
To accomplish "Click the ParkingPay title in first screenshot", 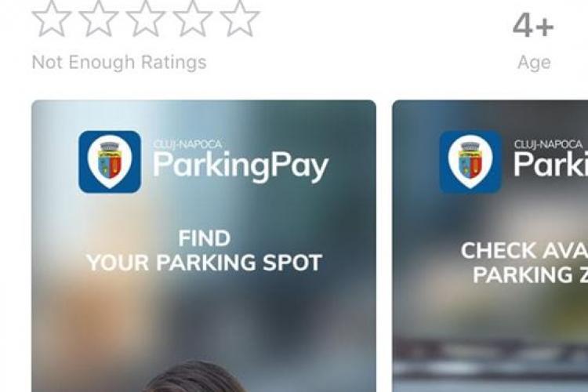I will [241, 166].
